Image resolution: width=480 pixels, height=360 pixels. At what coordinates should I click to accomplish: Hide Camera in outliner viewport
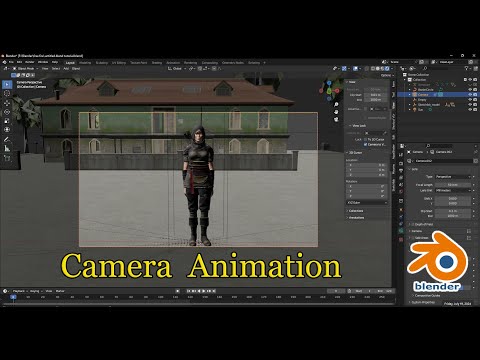click(470, 95)
